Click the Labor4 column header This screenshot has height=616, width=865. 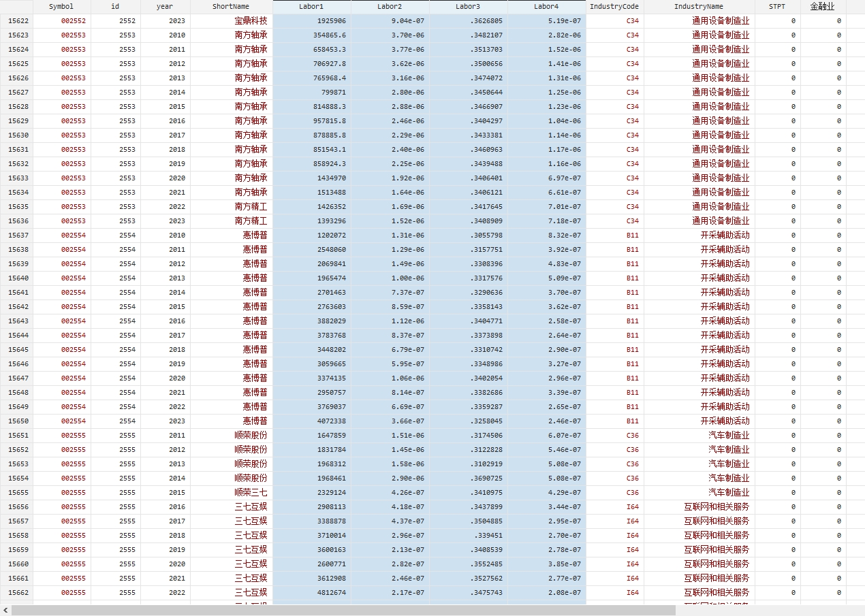[546, 6]
